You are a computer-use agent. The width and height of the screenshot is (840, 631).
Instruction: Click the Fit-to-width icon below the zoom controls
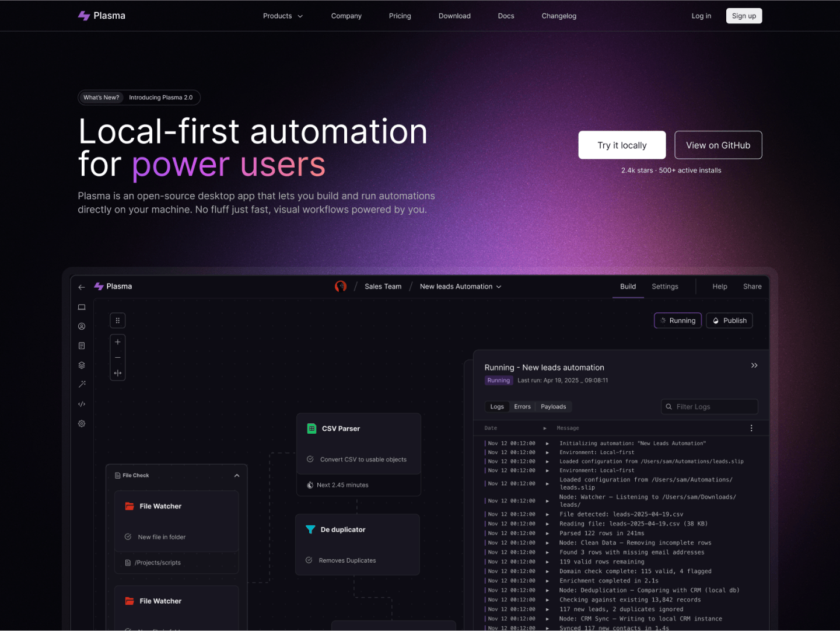tap(117, 372)
